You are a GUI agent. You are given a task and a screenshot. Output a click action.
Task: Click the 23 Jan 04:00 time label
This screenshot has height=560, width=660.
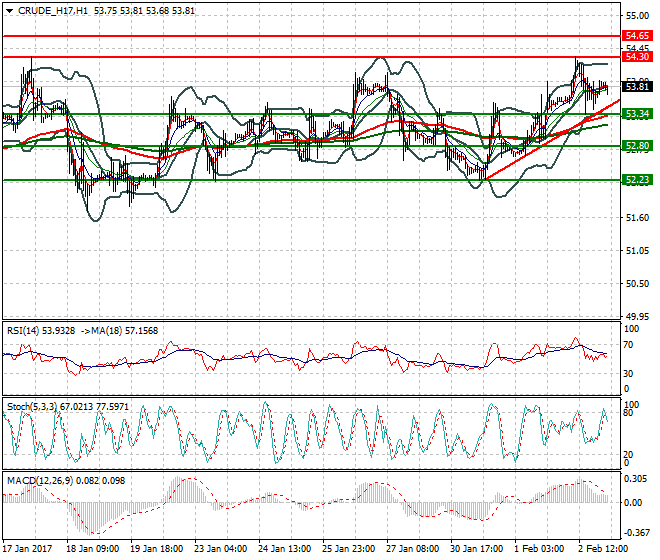(x=221, y=549)
